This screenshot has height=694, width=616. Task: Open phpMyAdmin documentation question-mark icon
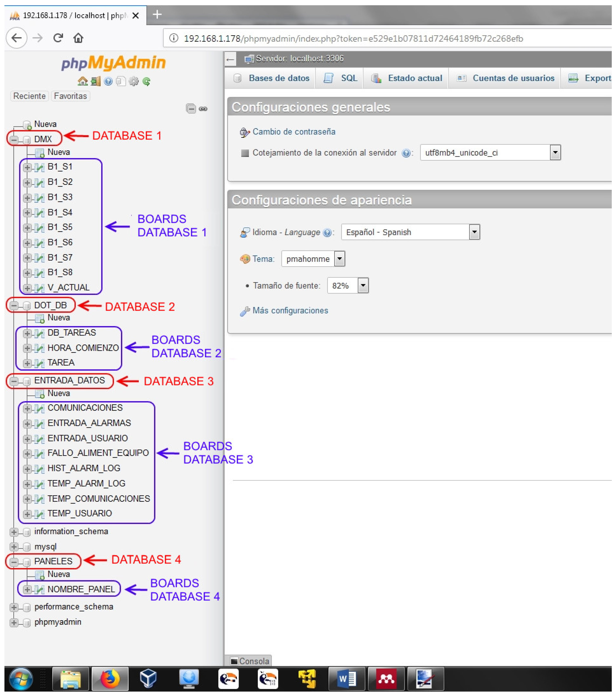click(108, 81)
